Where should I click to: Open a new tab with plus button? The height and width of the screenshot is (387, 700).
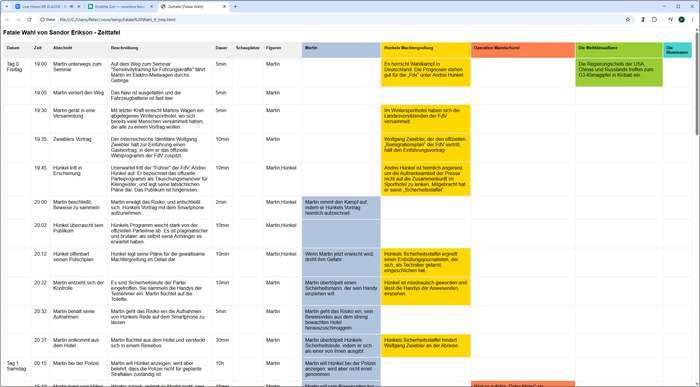click(x=235, y=7)
